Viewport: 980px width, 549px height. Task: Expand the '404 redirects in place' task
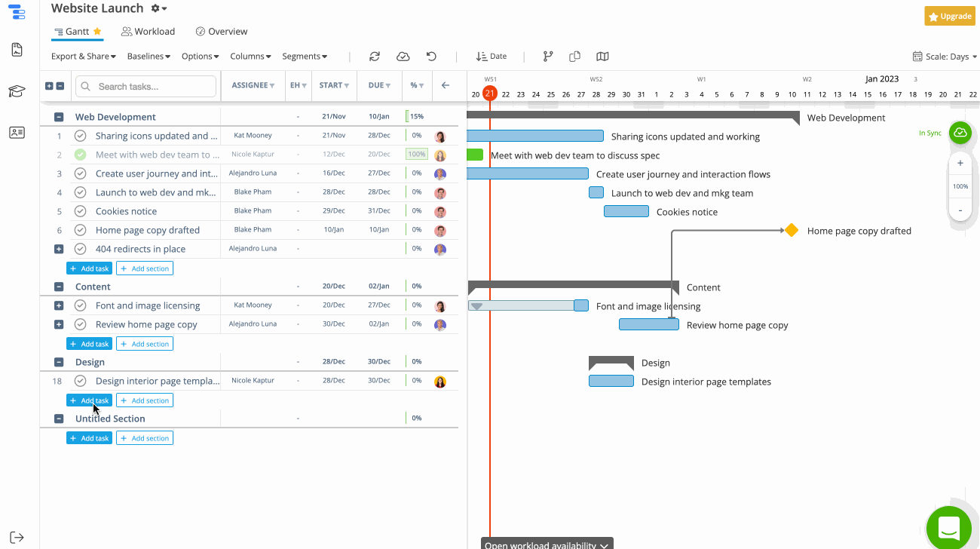pyautogui.click(x=59, y=249)
